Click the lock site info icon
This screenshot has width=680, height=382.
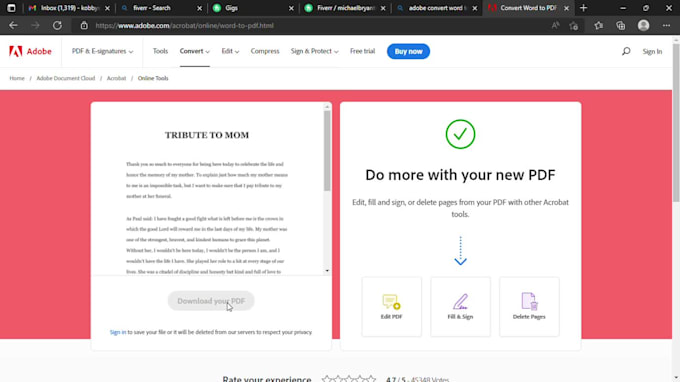click(84, 26)
